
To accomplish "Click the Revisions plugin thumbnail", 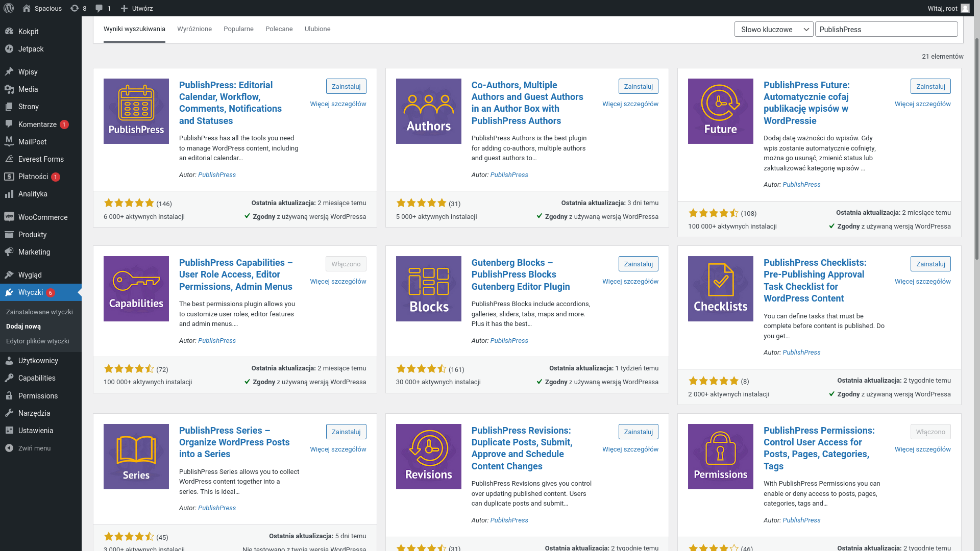I will click(x=429, y=457).
